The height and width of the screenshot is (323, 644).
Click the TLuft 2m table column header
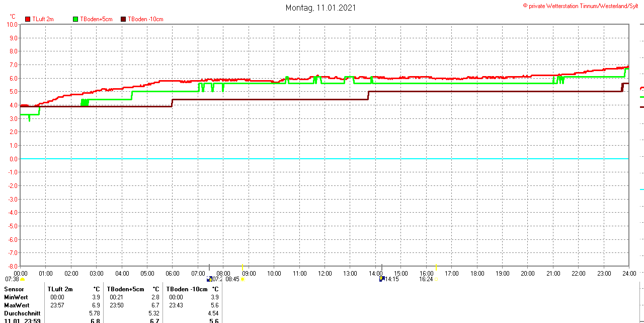pyautogui.click(x=60, y=289)
